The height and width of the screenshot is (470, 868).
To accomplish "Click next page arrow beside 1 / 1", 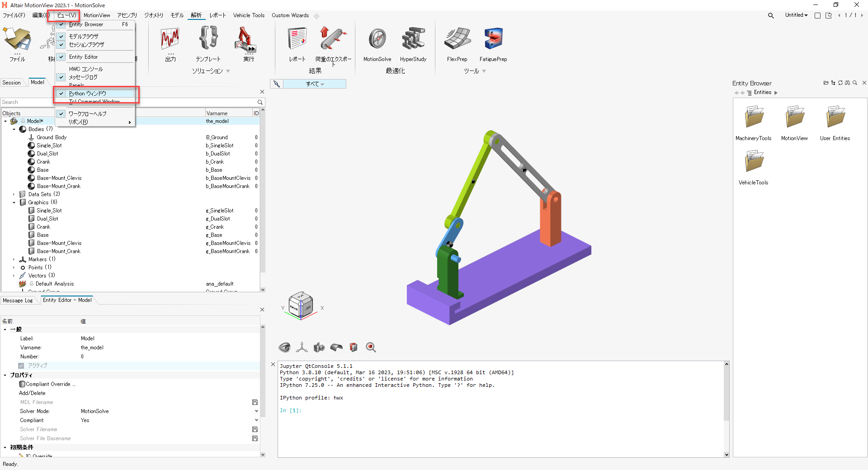I will click(x=862, y=15).
